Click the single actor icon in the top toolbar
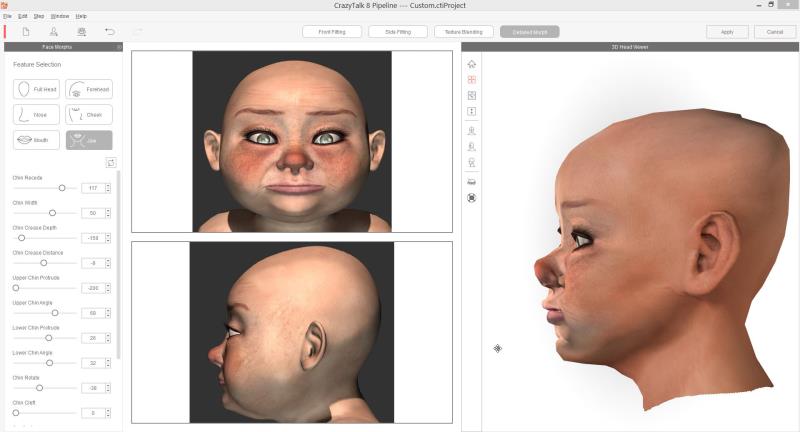This screenshot has width=800, height=432. [x=53, y=32]
